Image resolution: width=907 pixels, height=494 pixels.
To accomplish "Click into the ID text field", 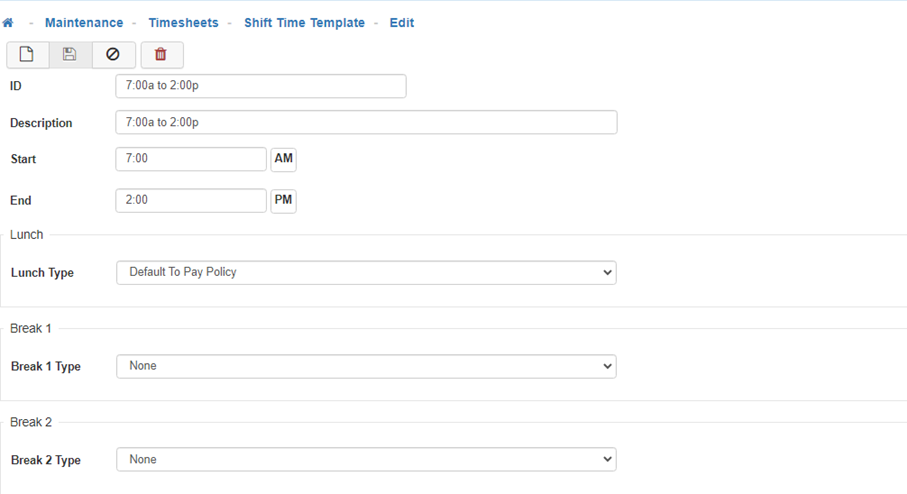I will coord(261,86).
